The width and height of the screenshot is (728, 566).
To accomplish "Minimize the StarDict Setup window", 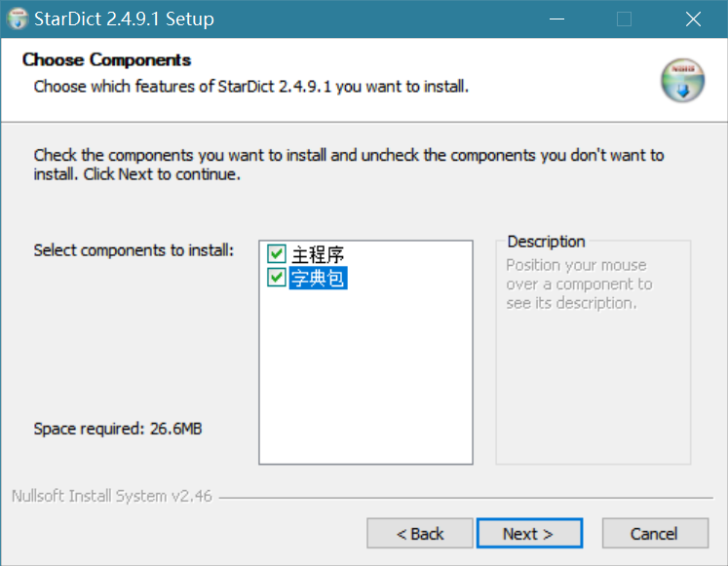I will click(556, 19).
